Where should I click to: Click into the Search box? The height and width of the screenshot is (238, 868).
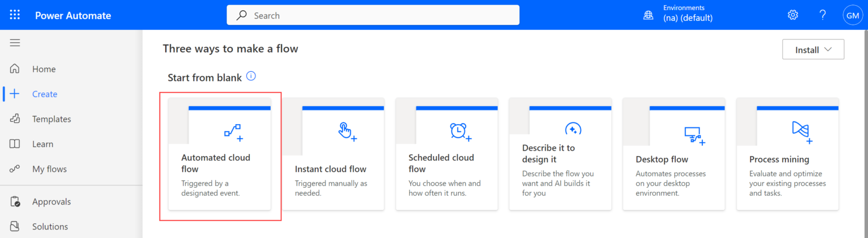[x=373, y=15]
